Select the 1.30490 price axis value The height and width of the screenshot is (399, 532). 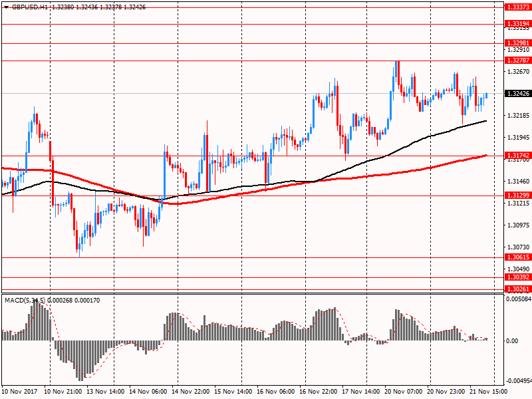(x=519, y=269)
